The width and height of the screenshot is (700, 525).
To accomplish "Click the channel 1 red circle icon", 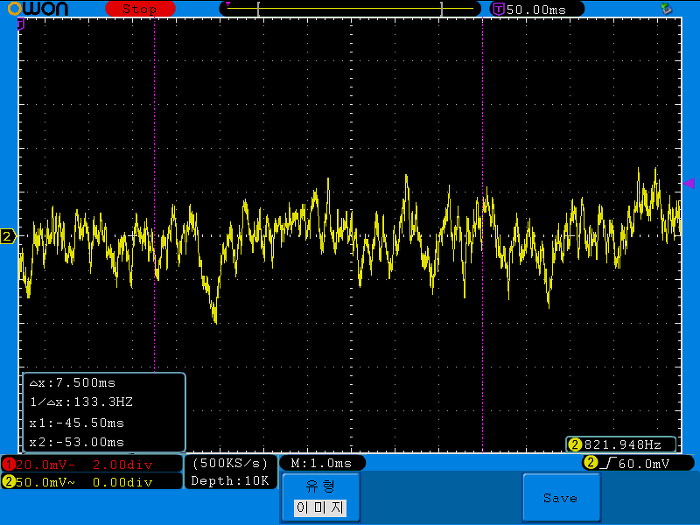I will tap(9, 464).
